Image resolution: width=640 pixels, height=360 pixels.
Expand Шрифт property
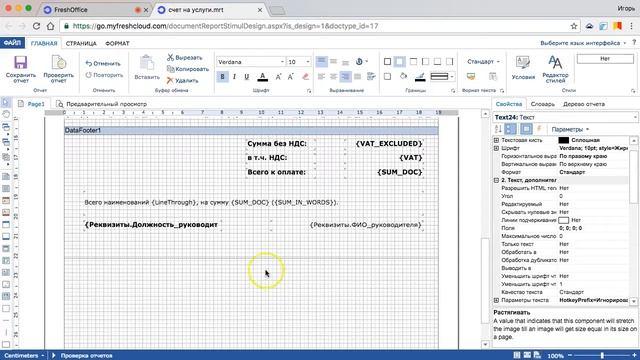(496, 148)
